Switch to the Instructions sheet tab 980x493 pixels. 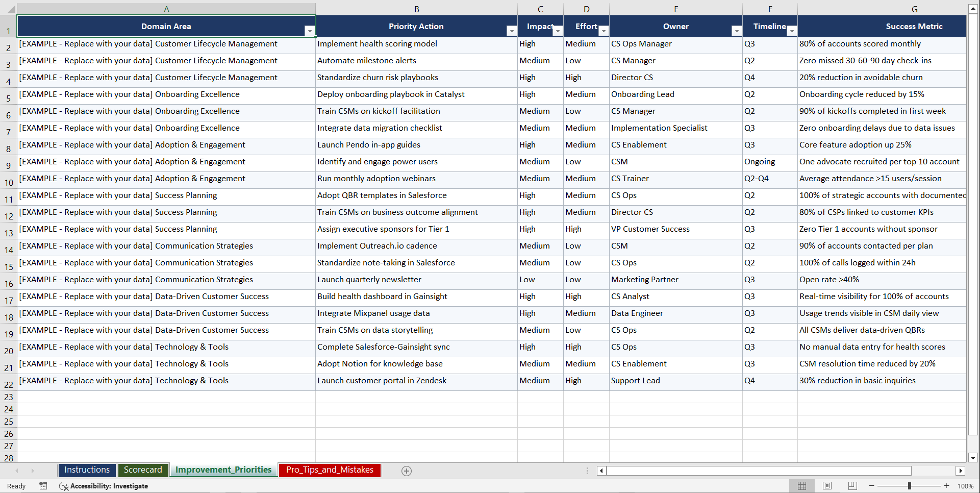87,470
